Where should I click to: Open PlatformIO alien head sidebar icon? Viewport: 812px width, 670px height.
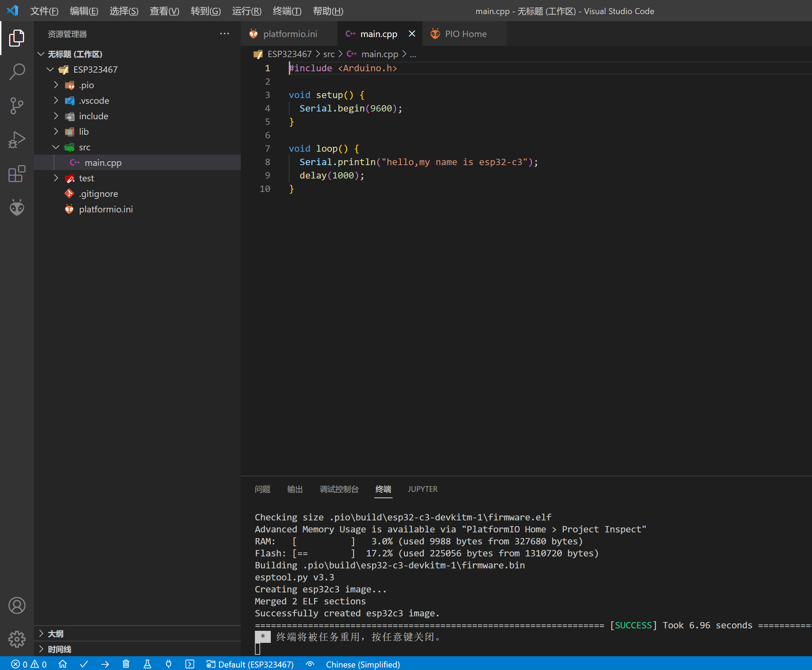point(17,208)
